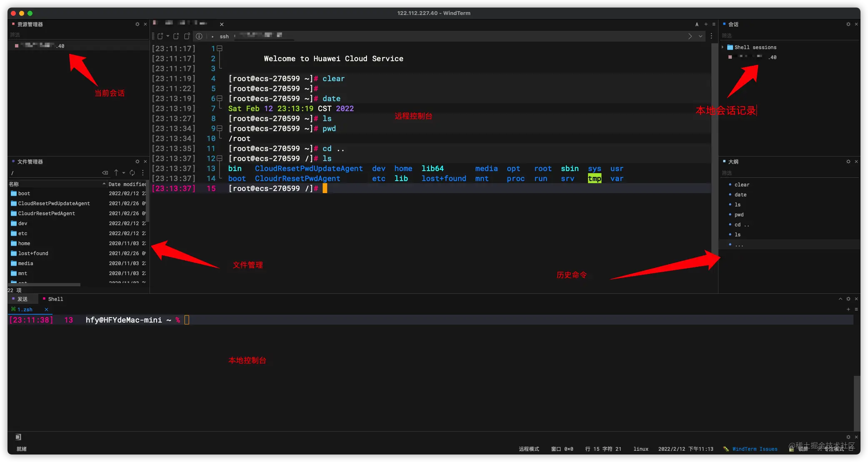Click the font size 'A' icon
The image size is (868, 462).
(x=697, y=24)
